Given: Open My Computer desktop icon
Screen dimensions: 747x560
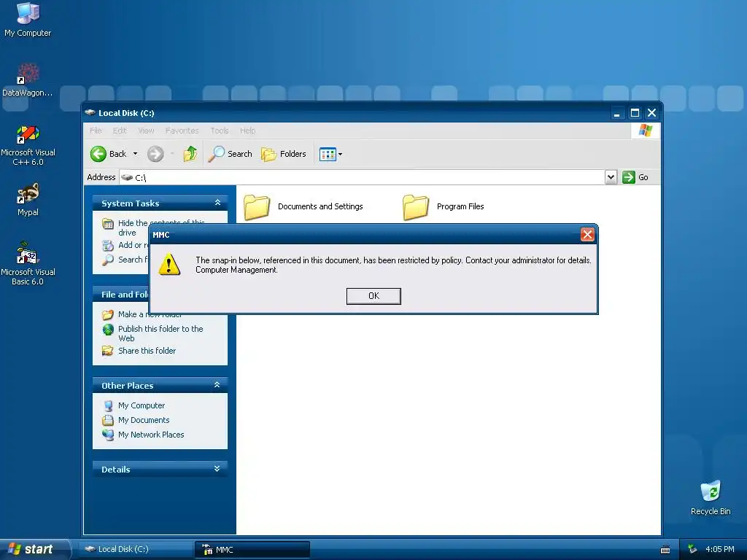Looking at the screenshot, I should 28,20.
